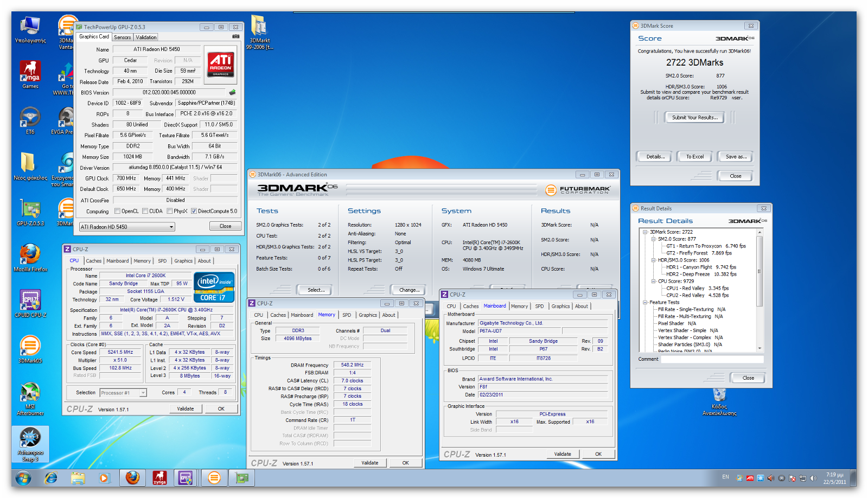Click the GPU-Z screenshot camera icon
This screenshot has height=498, width=868.
[x=235, y=36]
